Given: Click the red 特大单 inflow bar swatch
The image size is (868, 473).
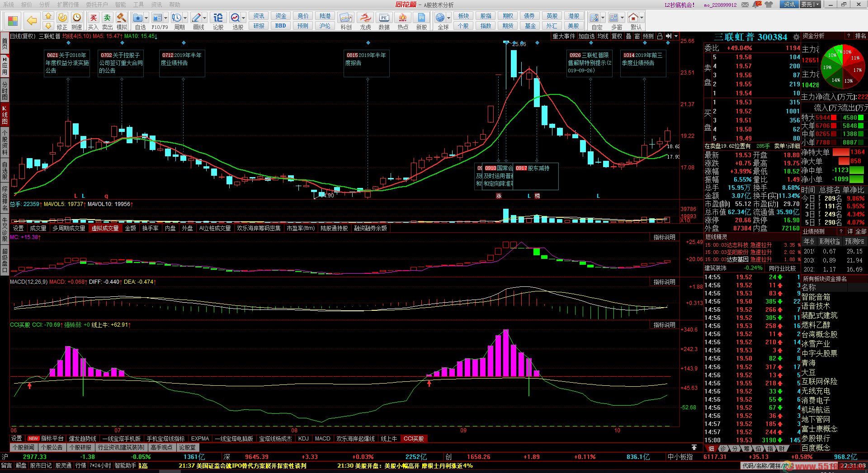Looking at the screenshot, I should pos(834,117).
